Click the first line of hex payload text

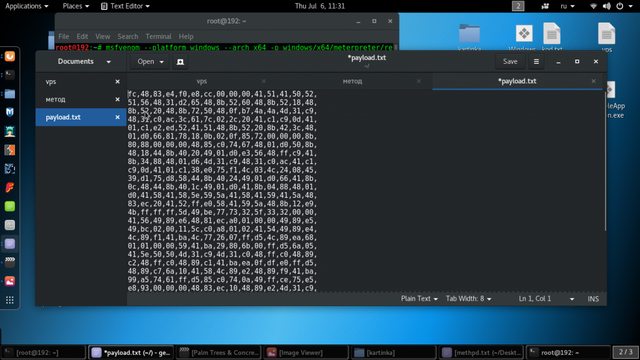coord(222,94)
